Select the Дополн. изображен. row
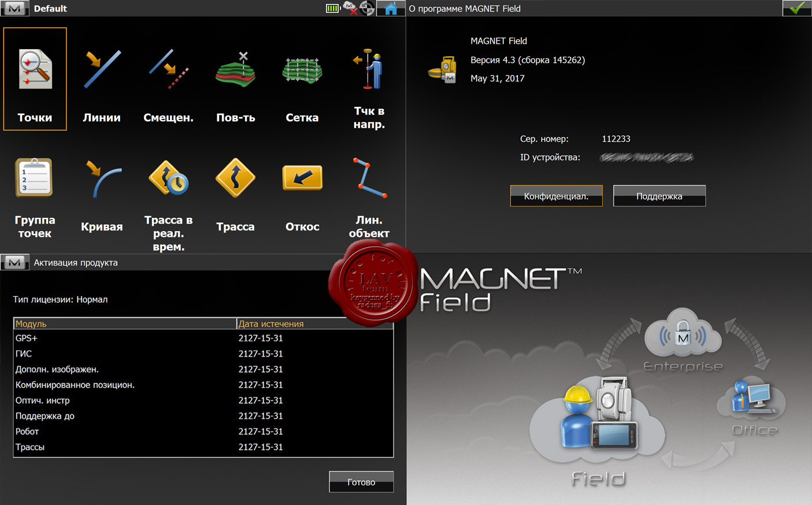Screen dimensions: 812x505 coord(203,369)
